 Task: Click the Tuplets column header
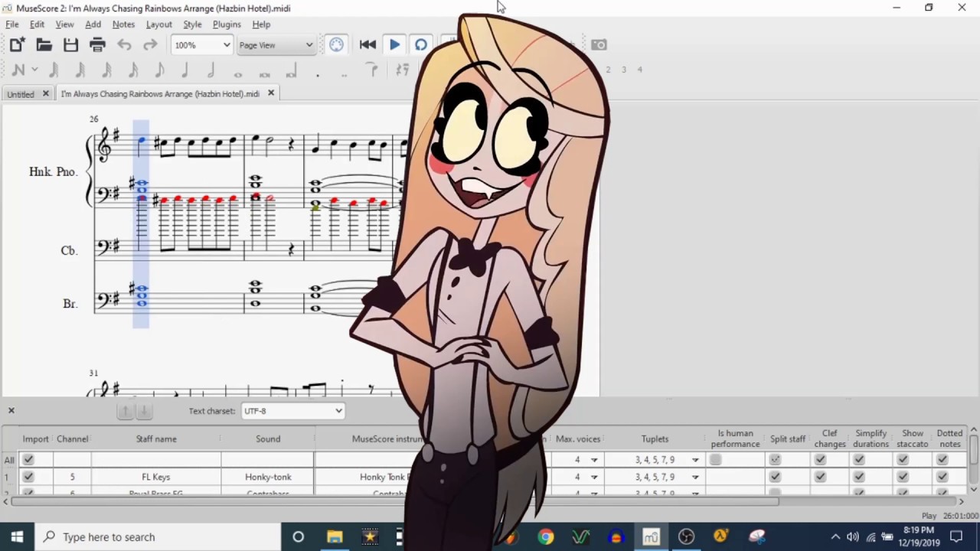point(655,439)
